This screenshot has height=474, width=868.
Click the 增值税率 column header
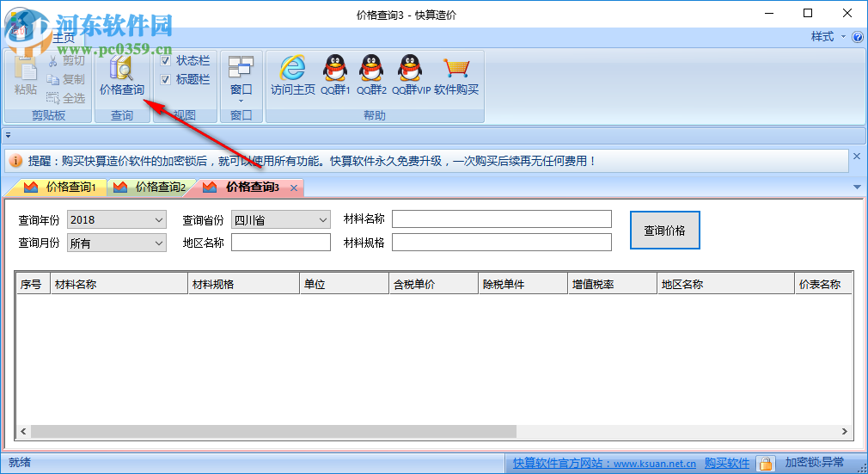pos(612,284)
